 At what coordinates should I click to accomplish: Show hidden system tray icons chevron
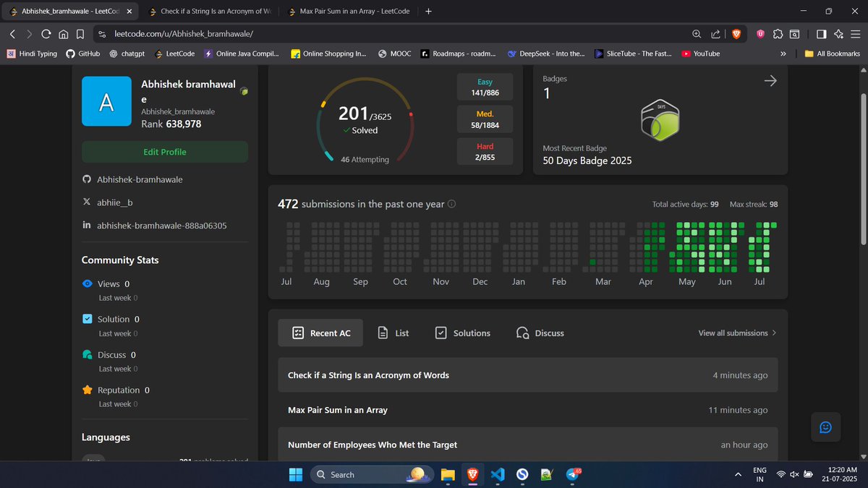pyautogui.click(x=737, y=474)
